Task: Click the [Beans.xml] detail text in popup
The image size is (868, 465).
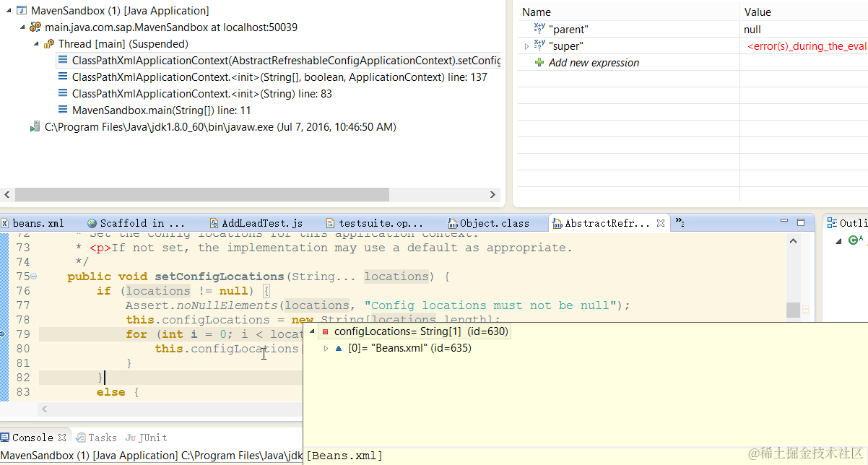Action: click(x=344, y=456)
